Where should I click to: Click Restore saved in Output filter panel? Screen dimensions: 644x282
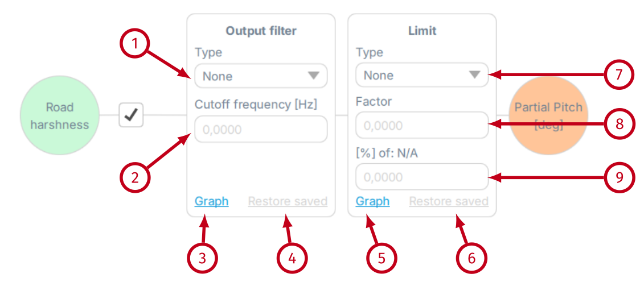point(288,201)
